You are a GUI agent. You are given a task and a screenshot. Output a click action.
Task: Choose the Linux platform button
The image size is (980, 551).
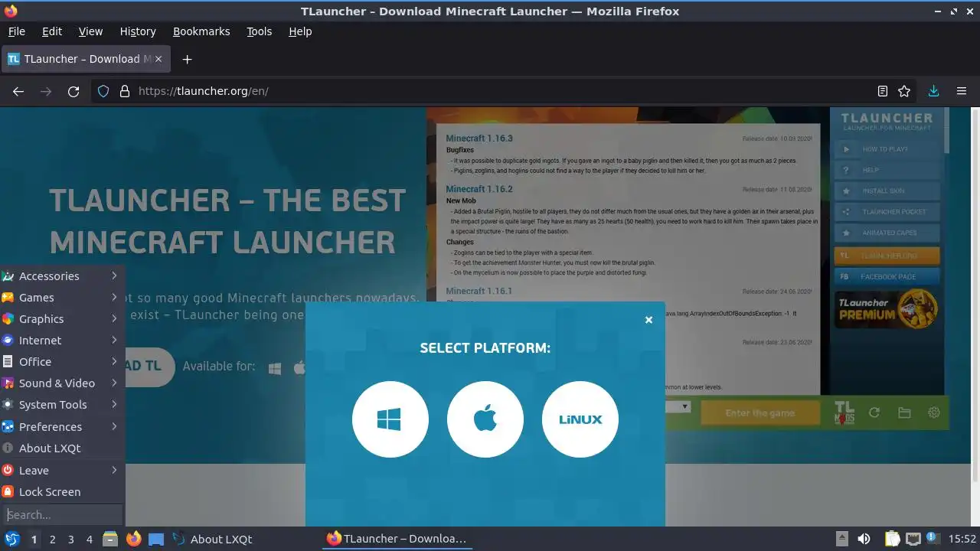point(580,419)
